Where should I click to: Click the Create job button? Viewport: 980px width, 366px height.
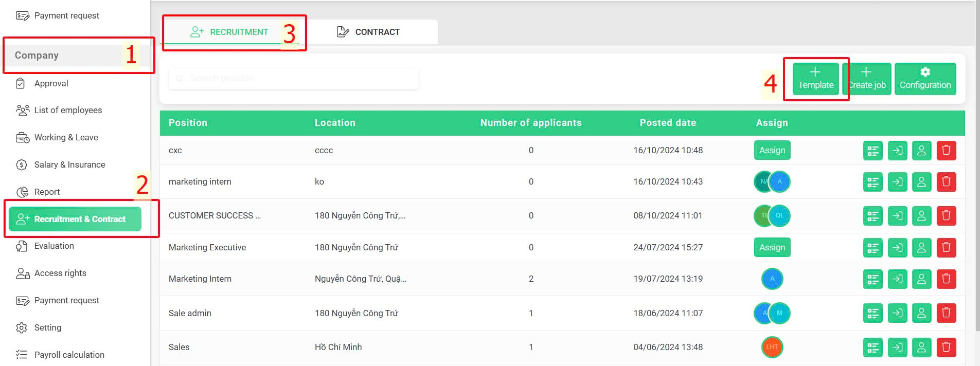click(867, 79)
